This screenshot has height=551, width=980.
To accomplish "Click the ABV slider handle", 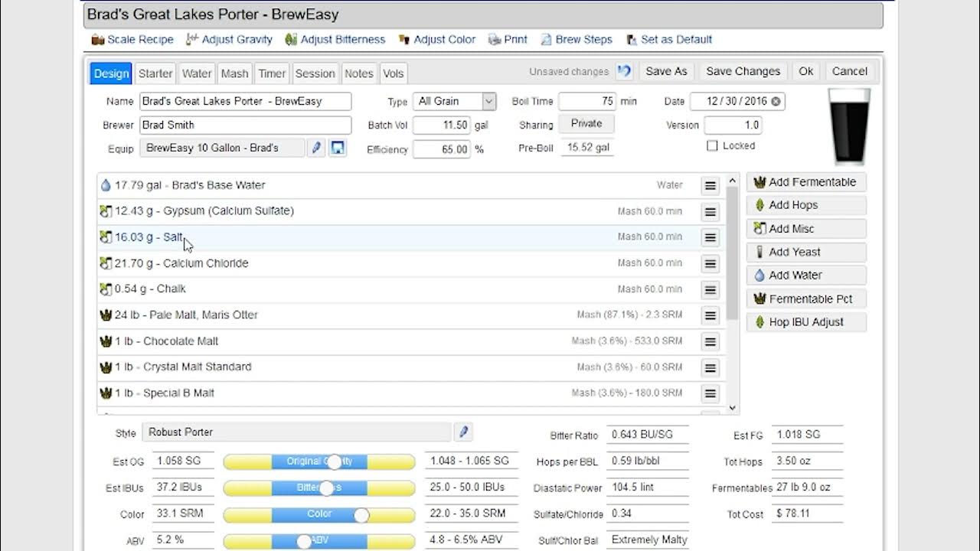I will [x=304, y=541].
